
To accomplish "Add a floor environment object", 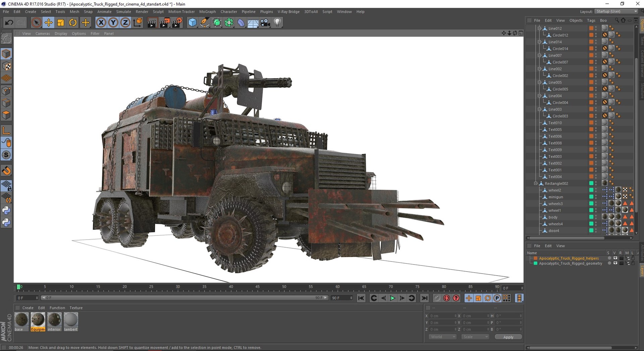I will 253,23.
